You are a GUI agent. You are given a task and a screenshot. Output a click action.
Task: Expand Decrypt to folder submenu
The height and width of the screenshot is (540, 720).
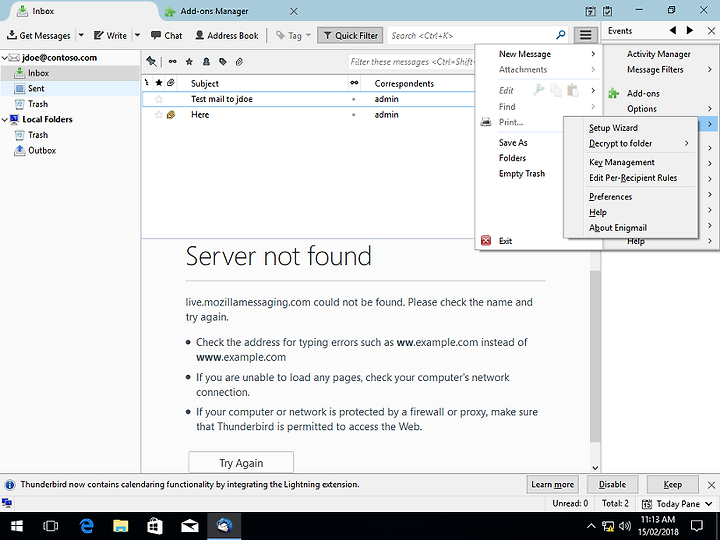[631, 143]
